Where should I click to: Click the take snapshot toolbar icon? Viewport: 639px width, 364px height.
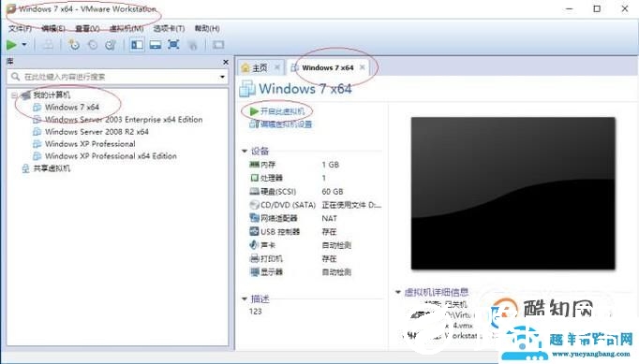(x=74, y=45)
